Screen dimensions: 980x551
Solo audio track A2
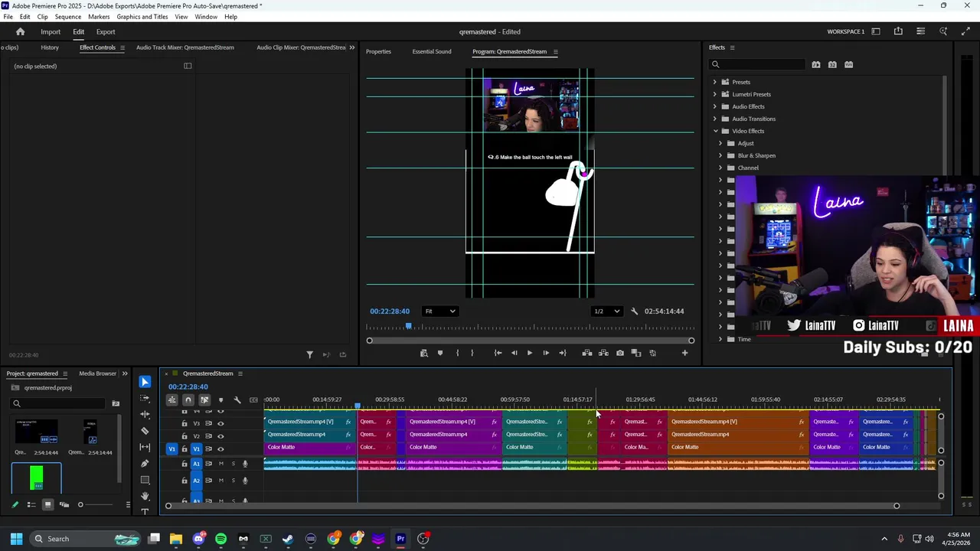tap(234, 481)
